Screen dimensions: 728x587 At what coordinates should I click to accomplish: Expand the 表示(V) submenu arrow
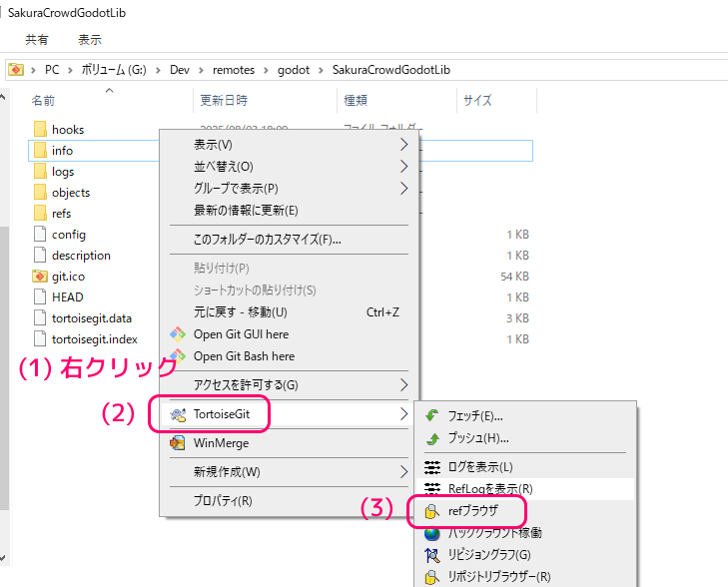tap(403, 145)
